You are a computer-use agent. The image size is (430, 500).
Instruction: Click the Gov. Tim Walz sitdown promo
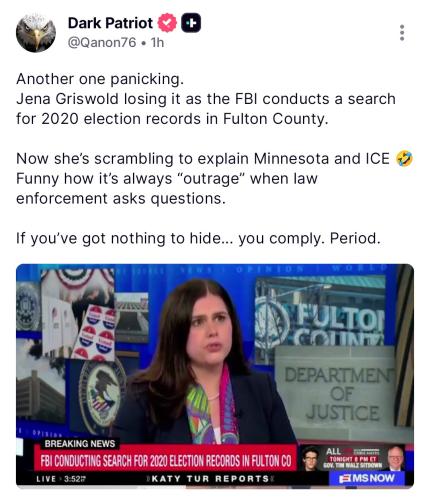[353, 458]
